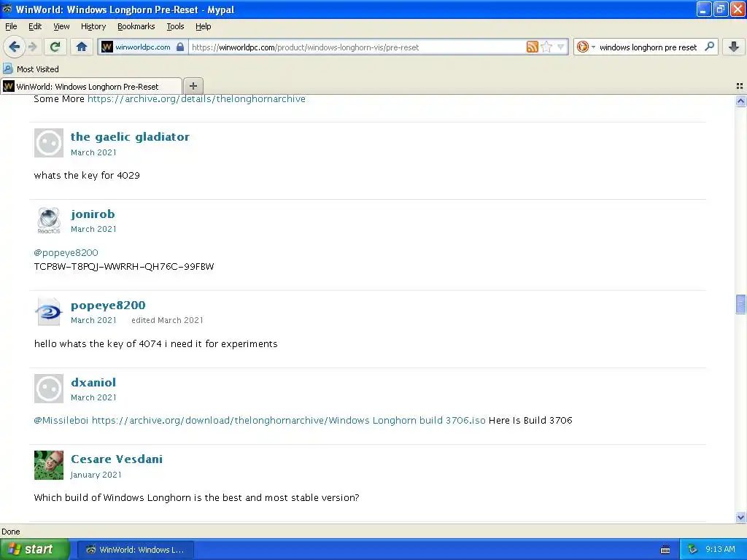The image size is (747, 560).
Task: Open jonirob's profile link
Action: [x=93, y=214]
